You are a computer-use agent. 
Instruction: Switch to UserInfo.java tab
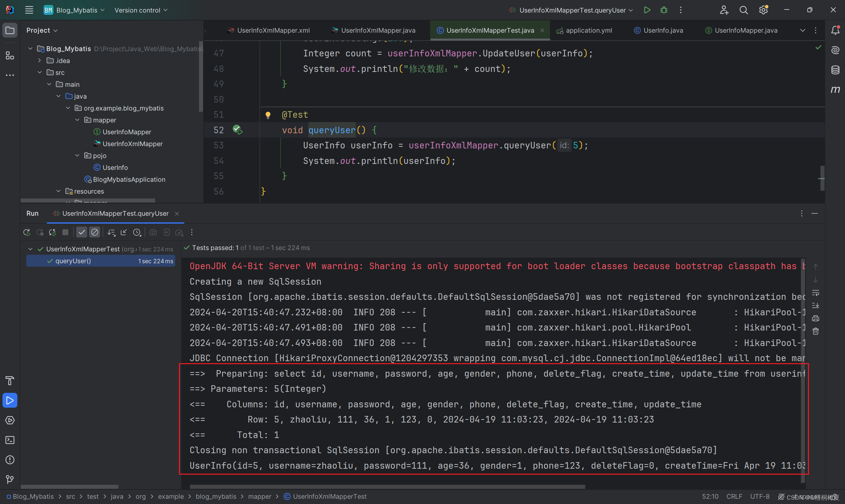(x=659, y=30)
